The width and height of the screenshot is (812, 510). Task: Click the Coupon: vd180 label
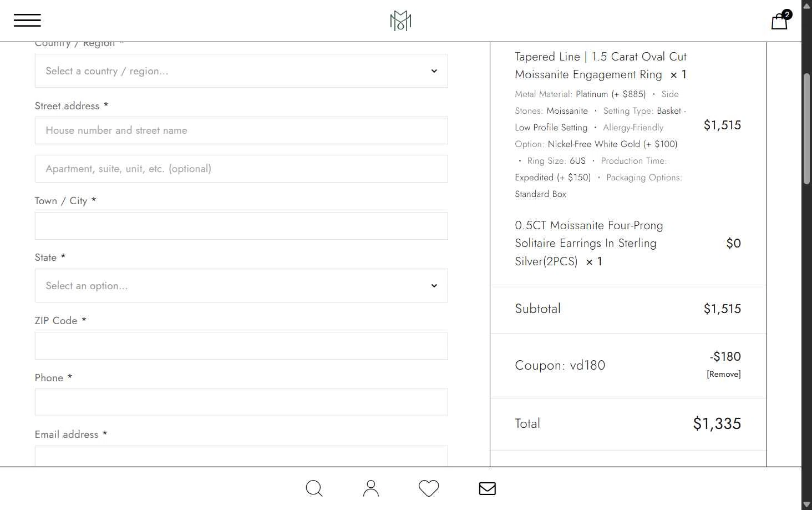point(560,365)
